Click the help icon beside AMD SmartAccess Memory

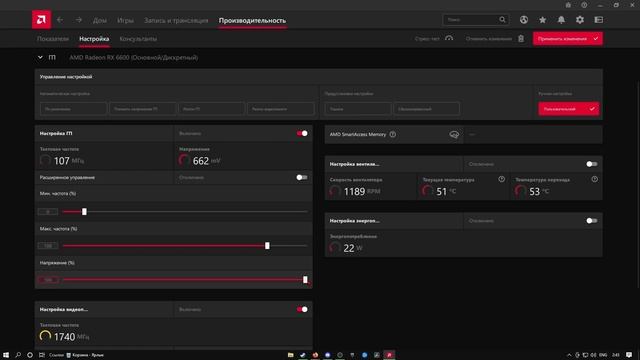pyautogui.click(x=392, y=134)
